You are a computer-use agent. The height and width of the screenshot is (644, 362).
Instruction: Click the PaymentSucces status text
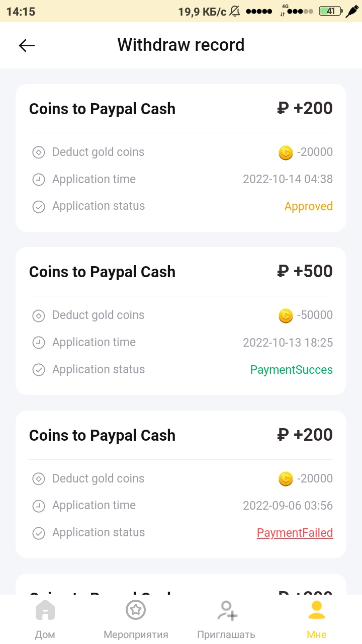coord(292,370)
